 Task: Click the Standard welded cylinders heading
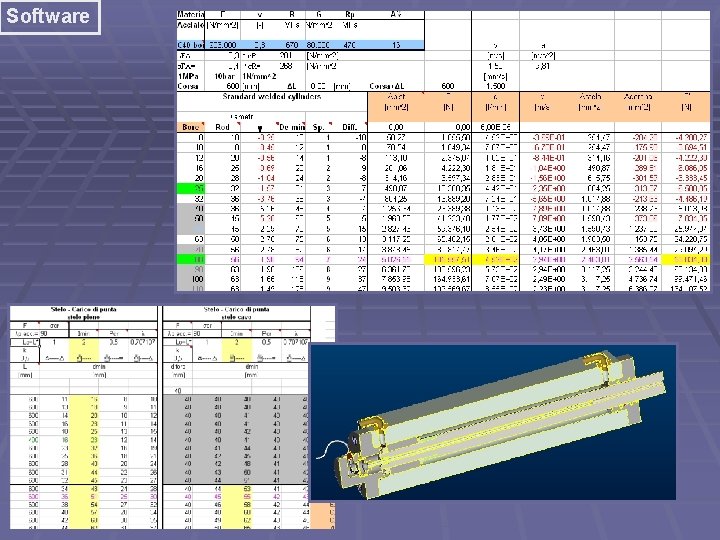click(272, 96)
